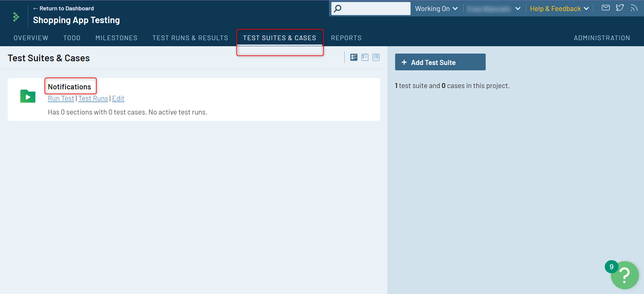Image resolution: width=644 pixels, height=294 pixels.
Task: Open the RSS feed icon
Action: coord(634,8)
